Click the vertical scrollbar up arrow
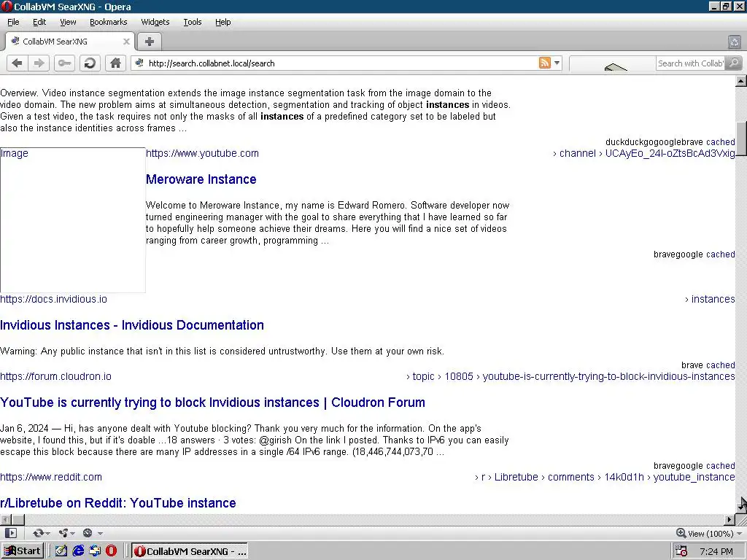This screenshot has width=747, height=560. point(741,81)
